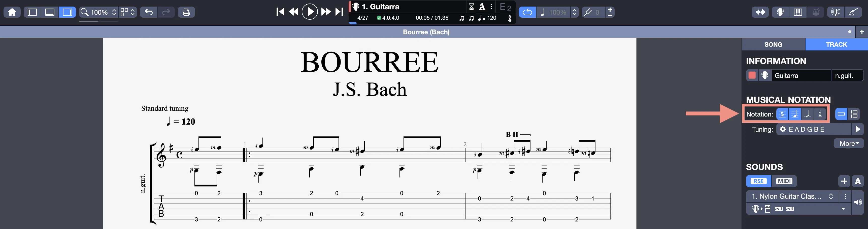Click the zoom slider under the toolbar
868x229 pixels.
pos(99,21)
